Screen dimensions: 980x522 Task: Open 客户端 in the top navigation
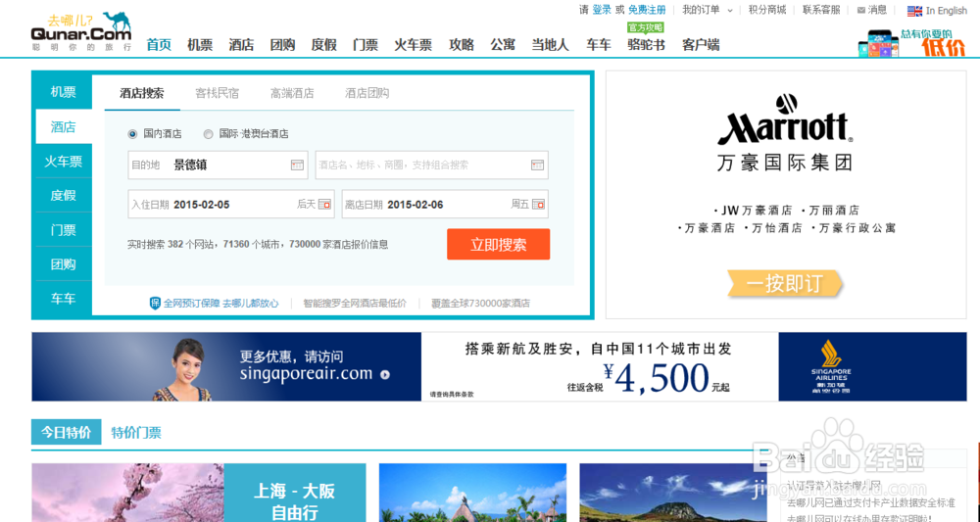click(701, 45)
